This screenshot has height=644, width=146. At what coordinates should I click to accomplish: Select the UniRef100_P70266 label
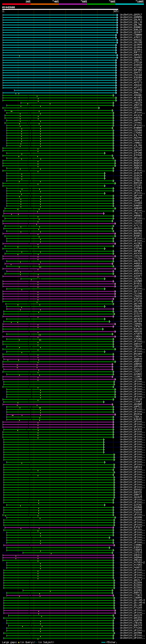pos(131,628)
